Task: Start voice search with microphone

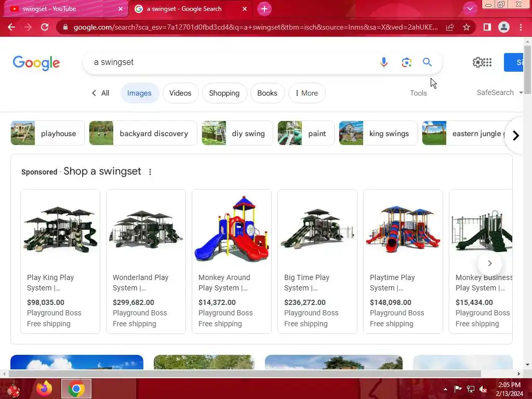Action: (x=384, y=62)
